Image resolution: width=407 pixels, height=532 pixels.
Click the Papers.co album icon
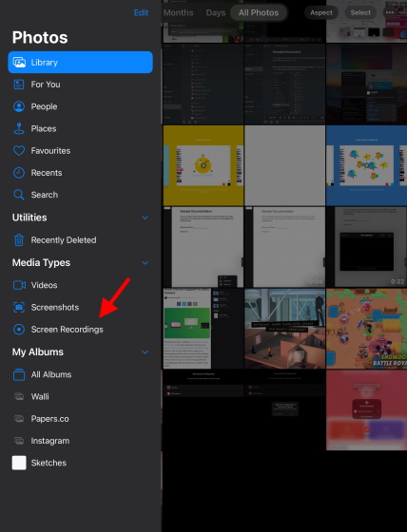[19, 419]
